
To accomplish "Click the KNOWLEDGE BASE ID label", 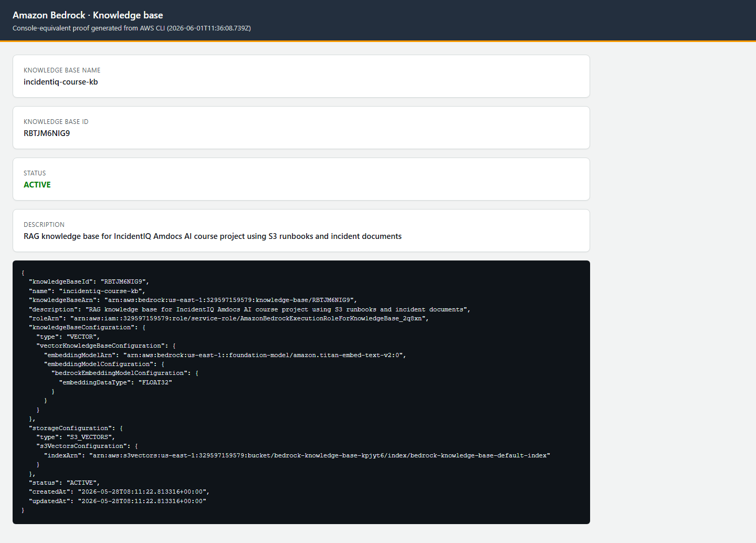I will pos(56,122).
